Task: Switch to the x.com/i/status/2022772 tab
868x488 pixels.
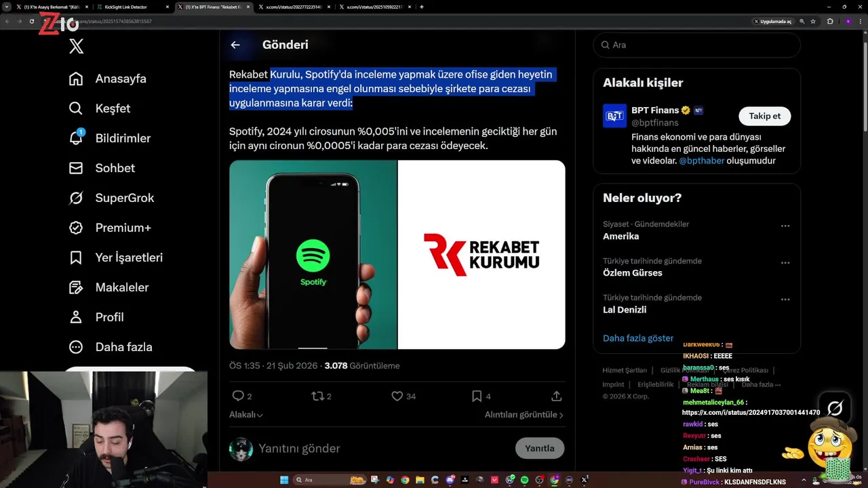Action: 295,7
